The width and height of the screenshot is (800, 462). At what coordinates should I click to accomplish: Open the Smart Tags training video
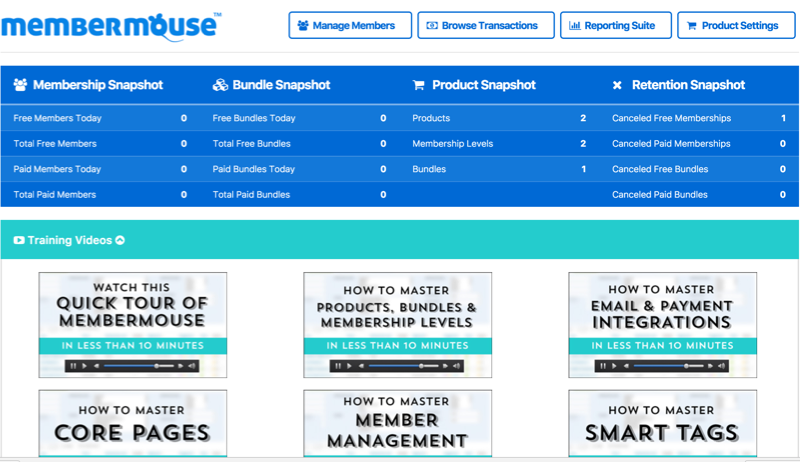[x=662, y=423]
